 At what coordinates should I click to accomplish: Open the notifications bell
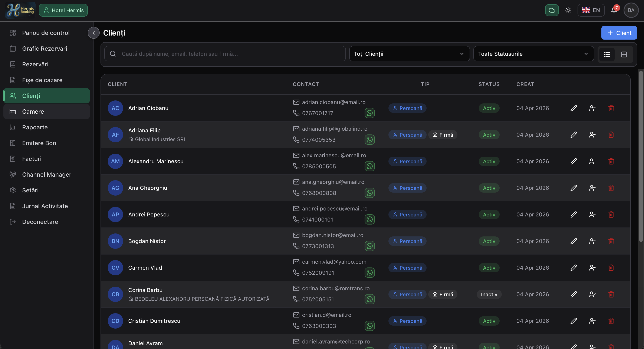(x=614, y=10)
